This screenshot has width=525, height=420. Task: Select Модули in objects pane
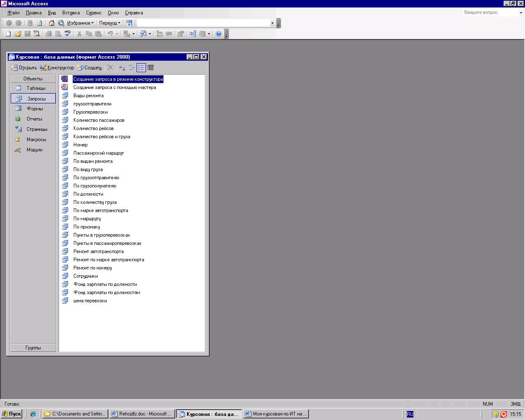point(33,150)
